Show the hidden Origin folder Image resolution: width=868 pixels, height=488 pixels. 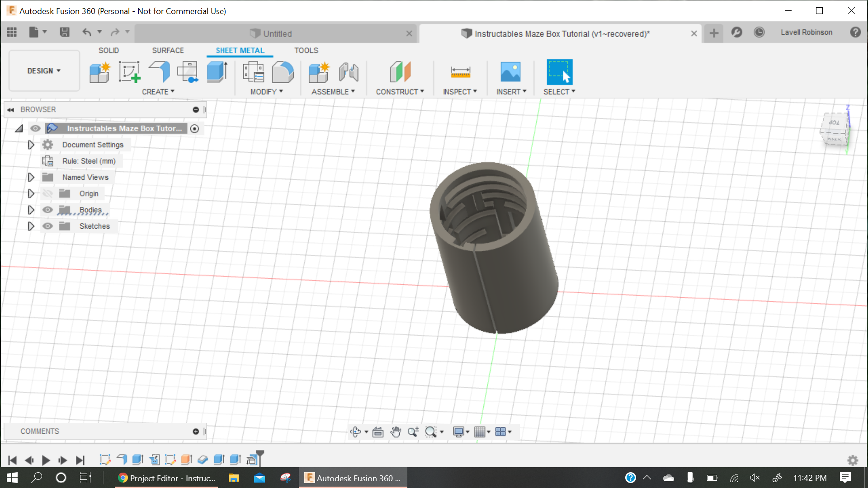(x=47, y=193)
